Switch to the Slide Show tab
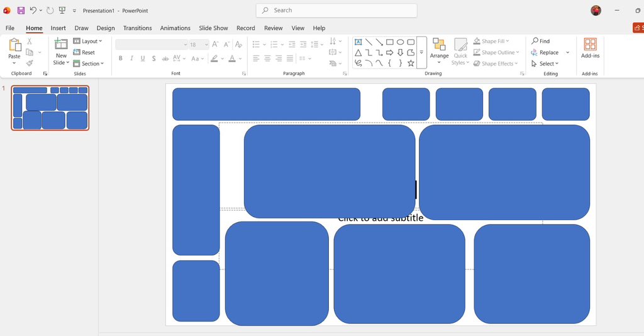Viewport: 644px width, 336px height. point(213,28)
